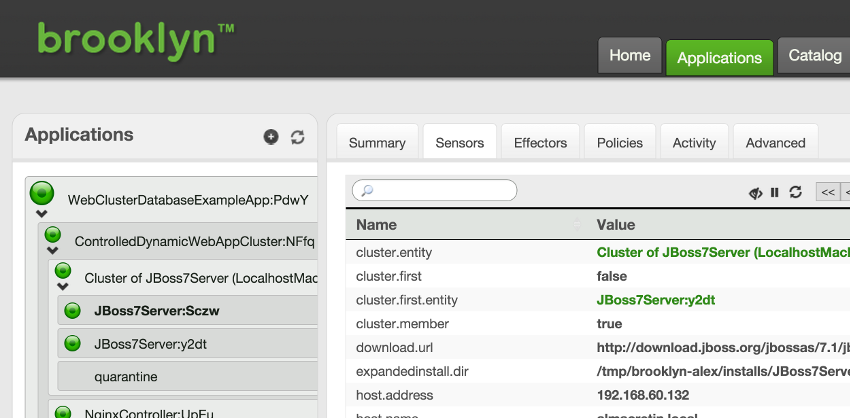Open the Catalog page tab

[814, 56]
